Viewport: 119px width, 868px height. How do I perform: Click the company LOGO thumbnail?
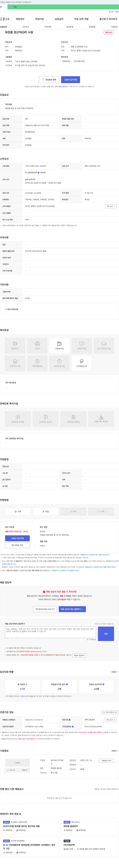coord(17,763)
